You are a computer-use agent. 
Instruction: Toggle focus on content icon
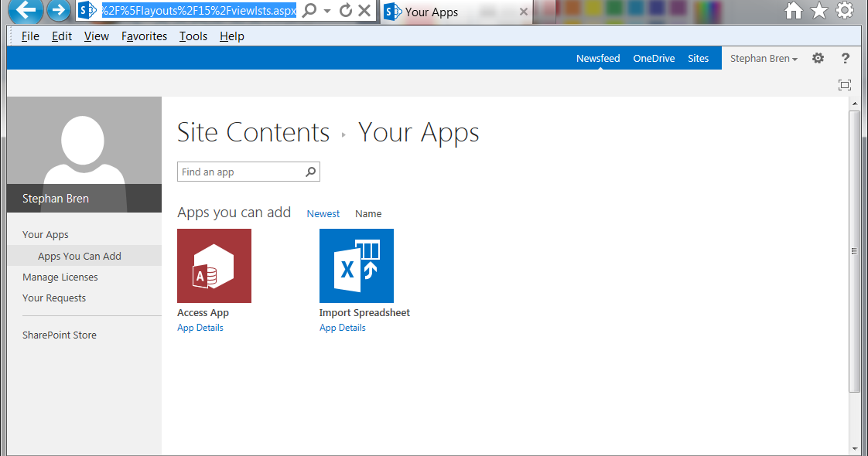[x=844, y=84]
